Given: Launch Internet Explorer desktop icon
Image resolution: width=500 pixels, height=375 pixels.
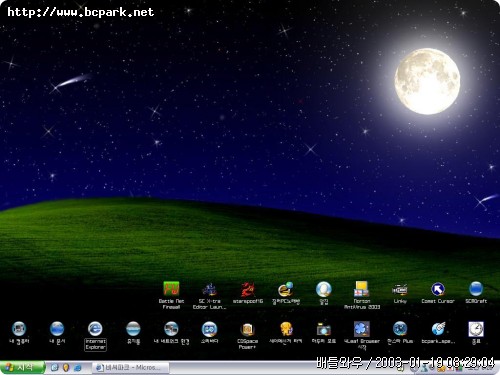Looking at the screenshot, I should 95,329.
